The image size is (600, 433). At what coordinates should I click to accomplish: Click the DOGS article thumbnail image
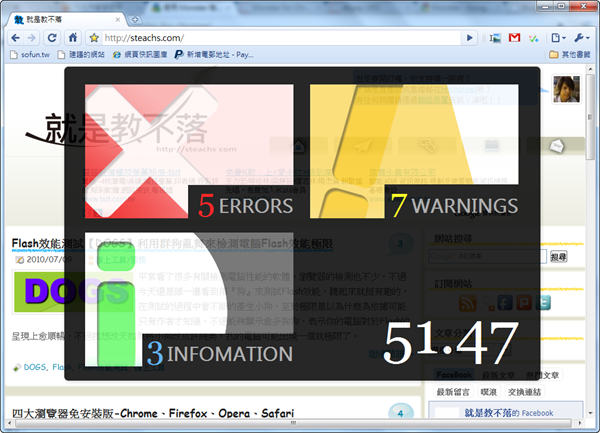pyautogui.click(x=73, y=291)
